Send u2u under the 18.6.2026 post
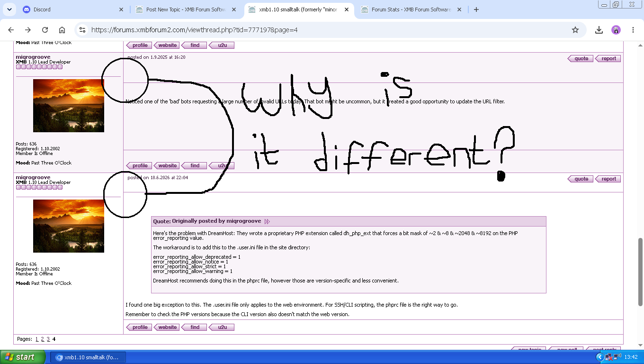Screen dimensions: 644x364 click(x=222, y=328)
